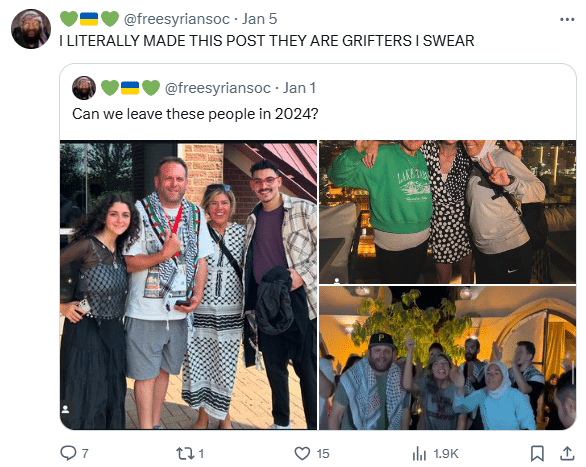Click the Jan 1 quoted post timestamp
The width and height of the screenshot is (586, 467).
(299, 88)
